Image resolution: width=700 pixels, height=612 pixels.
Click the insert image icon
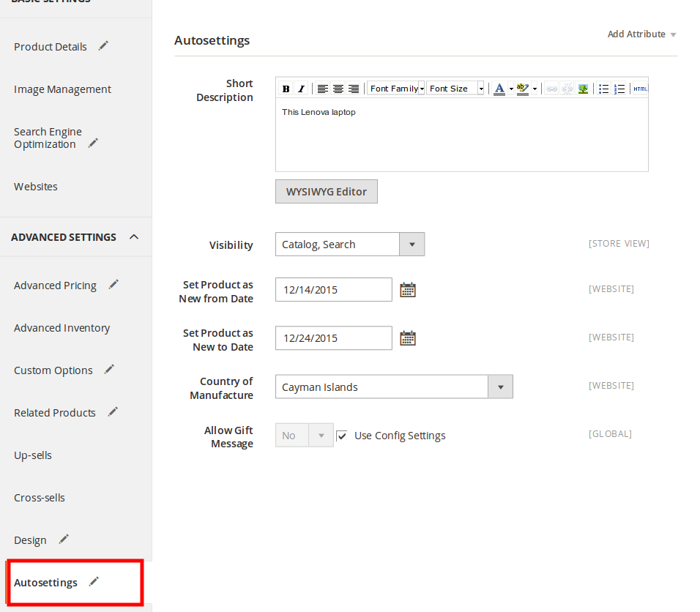pyautogui.click(x=583, y=89)
